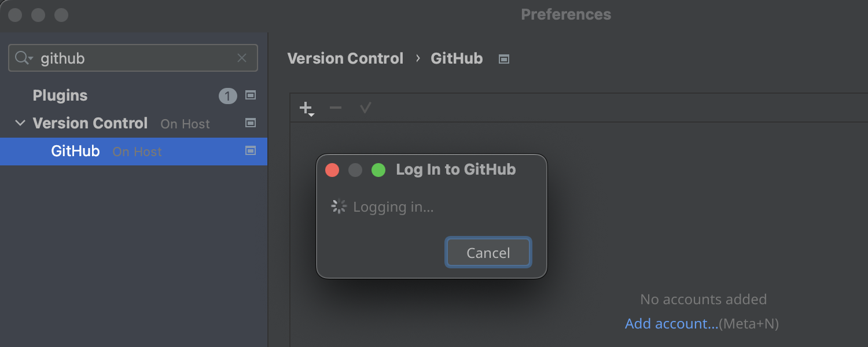Click the icon beside GitHub breadcrumb header
The image size is (868, 347).
click(x=504, y=59)
